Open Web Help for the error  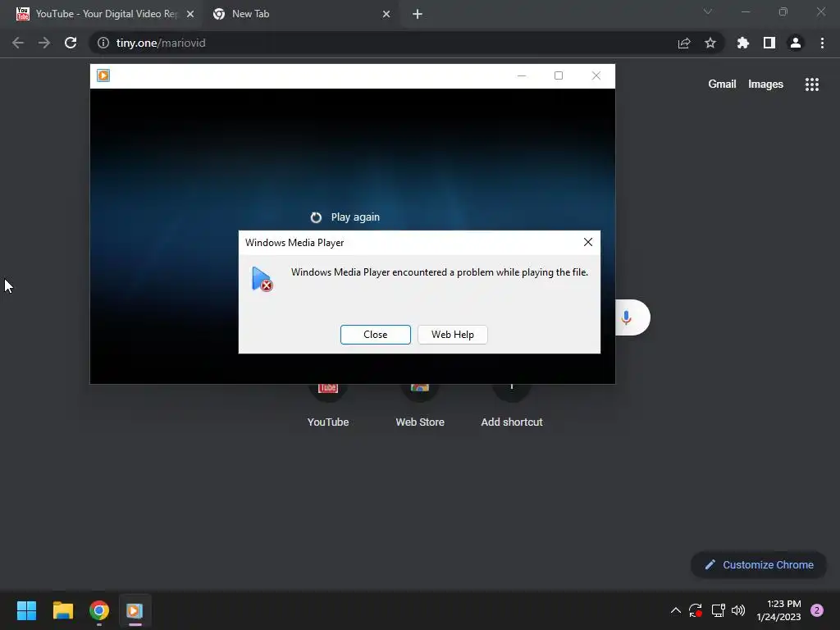click(x=452, y=335)
